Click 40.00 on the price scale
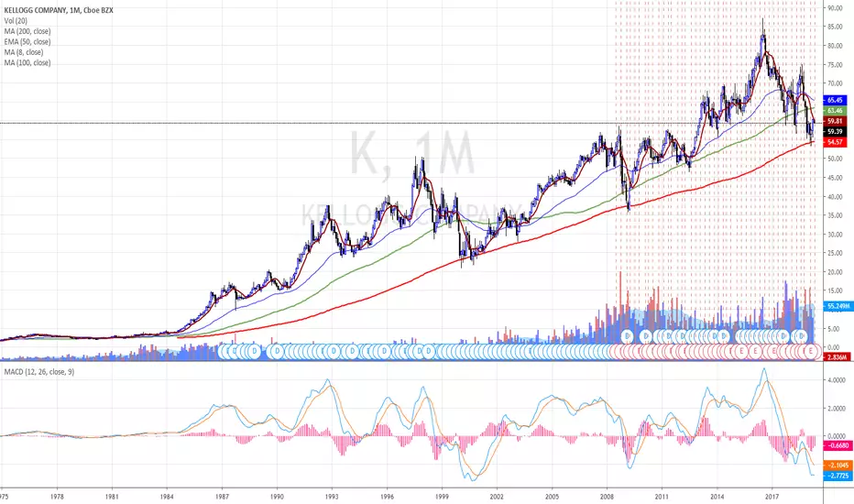The width and height of the screenshot is (854, 504). (835, 197)
